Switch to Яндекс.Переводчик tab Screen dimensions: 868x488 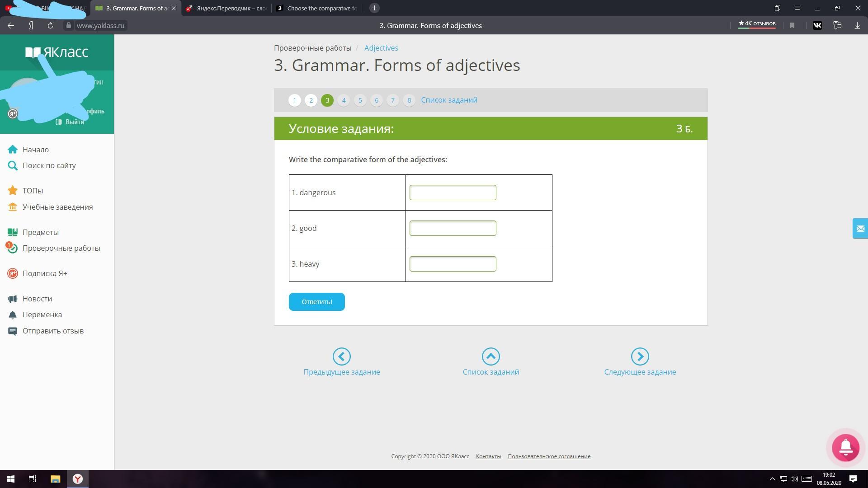(227, 8)
